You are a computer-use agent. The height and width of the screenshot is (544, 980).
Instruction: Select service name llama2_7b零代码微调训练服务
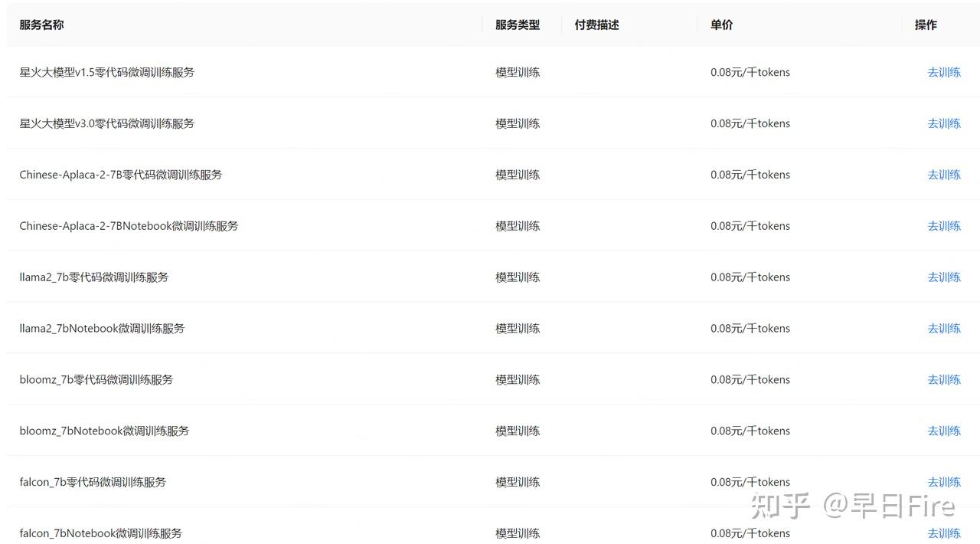coord(94,277)
